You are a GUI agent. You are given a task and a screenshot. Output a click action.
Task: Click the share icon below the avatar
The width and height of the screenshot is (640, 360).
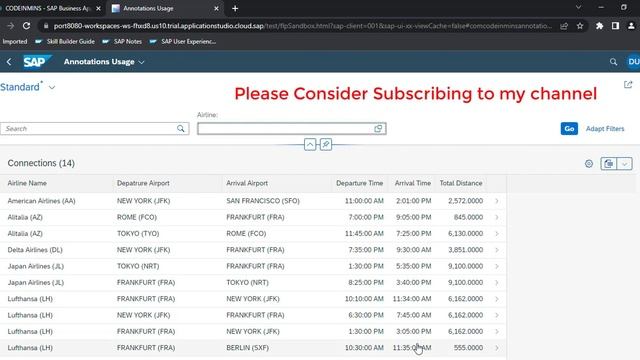(628, 84)
